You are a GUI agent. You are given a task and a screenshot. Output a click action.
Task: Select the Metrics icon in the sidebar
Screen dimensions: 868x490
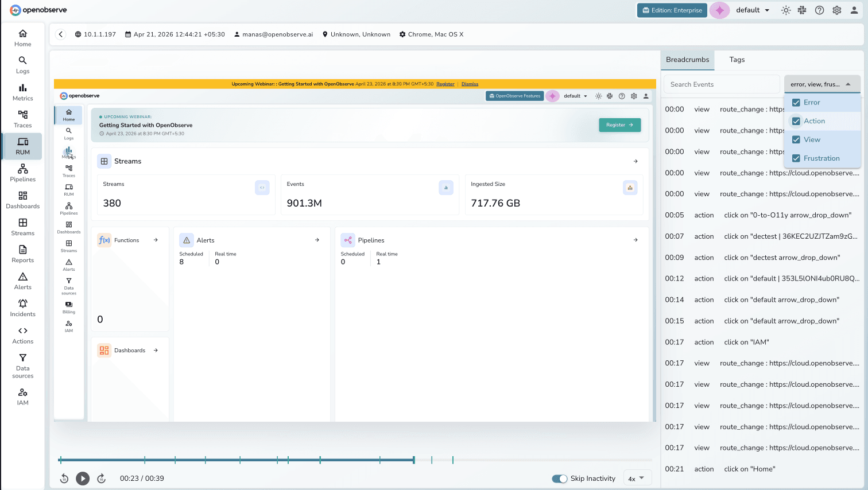click(22, 92)
